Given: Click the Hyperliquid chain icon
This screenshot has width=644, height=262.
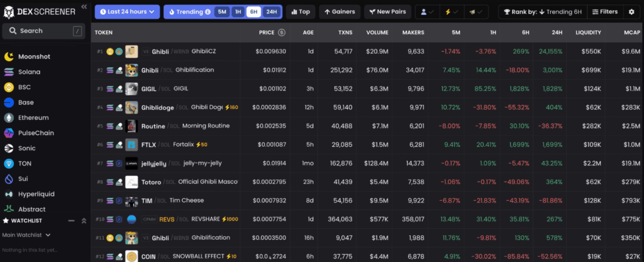Looking at the screenshot, I should [9, 194].
